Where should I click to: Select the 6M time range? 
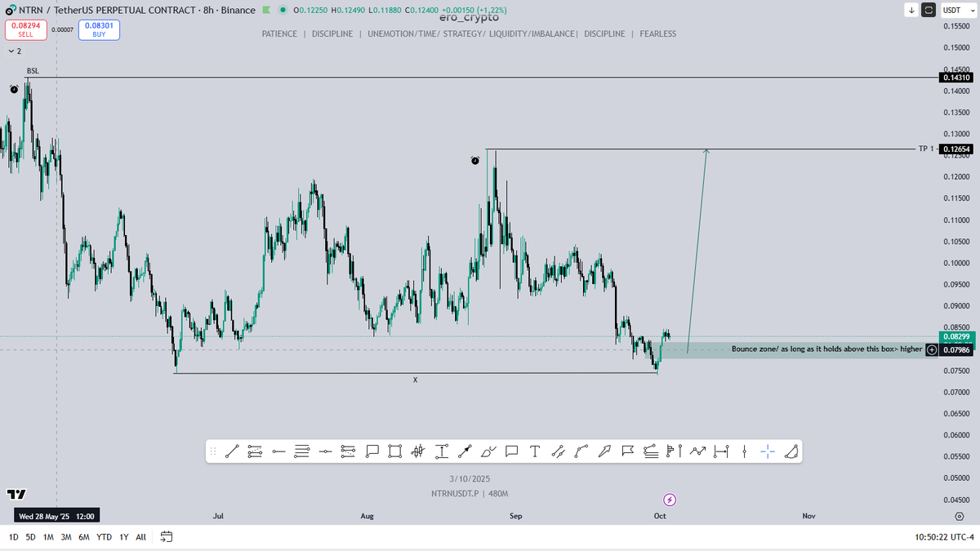point(84,536)
